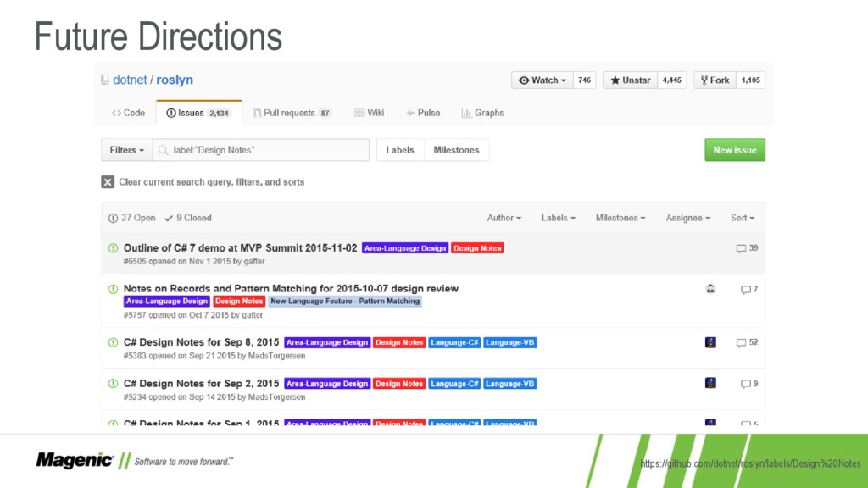Screen dimensions: 868x488
Task: Click assignee avatar on Sep 2 design notes
Action: 711,383
